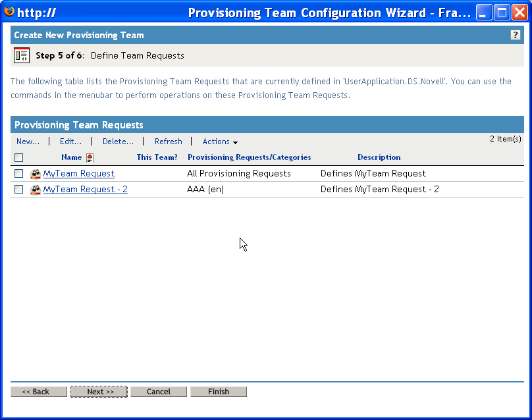The width and height of the screenshot is (532, 420).
Task: Click Defines MyTeam Request - 2 description
Action: (x=380, y=189)
